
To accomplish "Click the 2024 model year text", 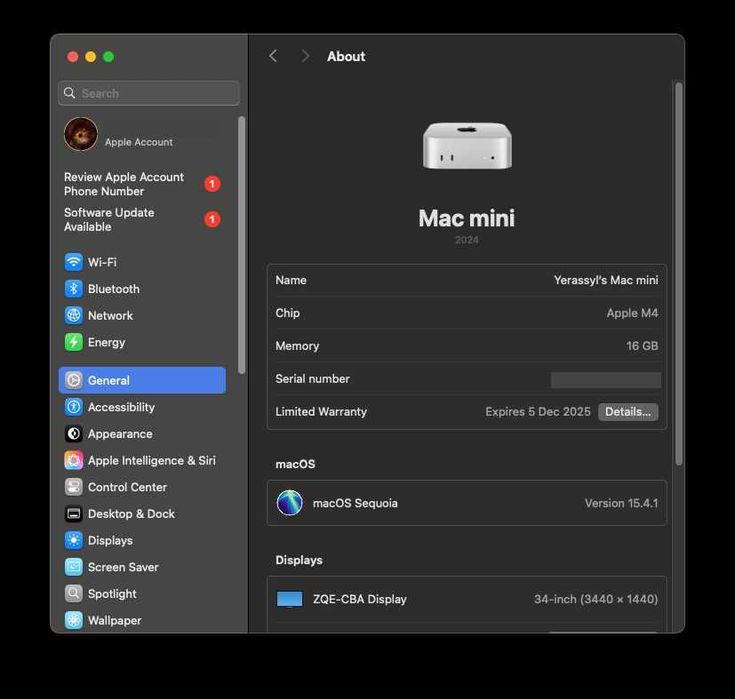I will click(467, 240).
